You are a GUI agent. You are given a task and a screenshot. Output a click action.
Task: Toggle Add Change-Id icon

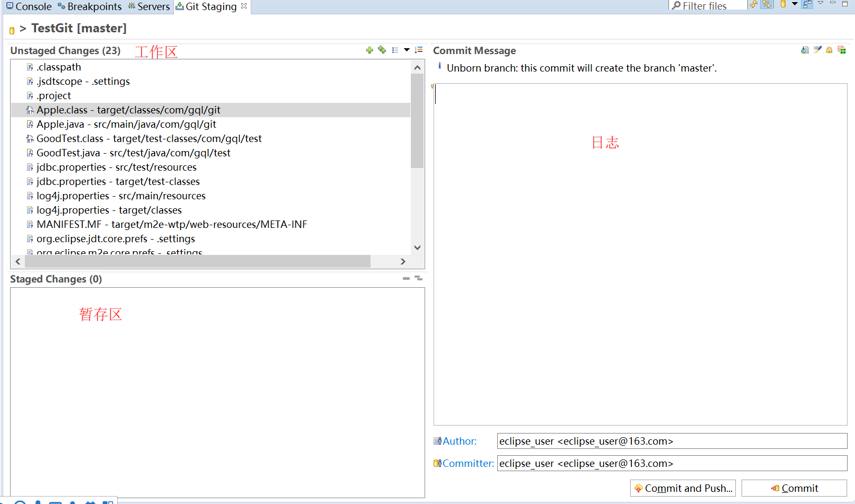coord(842,50)
